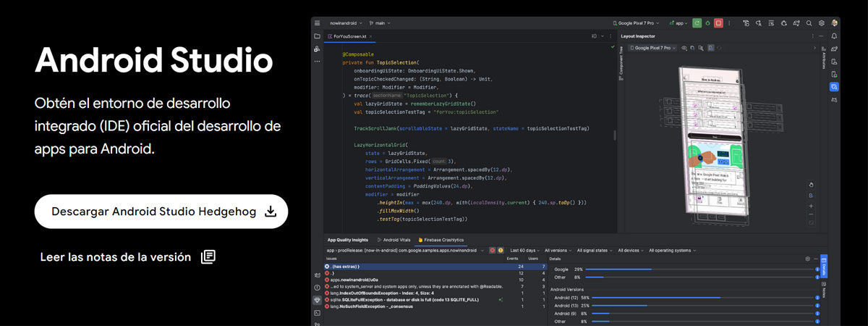Click the Search Everywhere magnifier icon

809,23
